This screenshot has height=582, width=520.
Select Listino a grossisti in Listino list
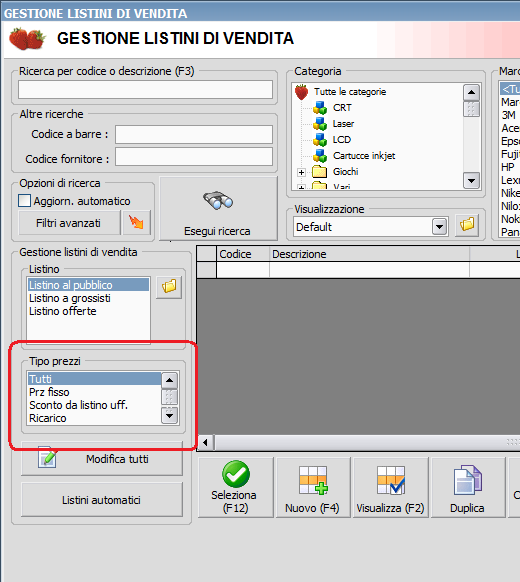click(70, 298)
